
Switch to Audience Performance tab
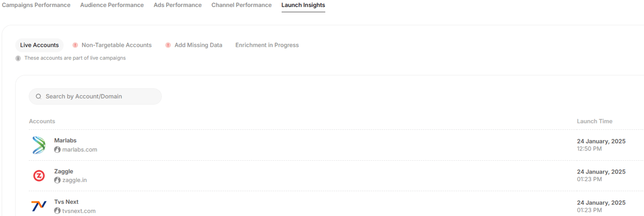coord(112,5)
